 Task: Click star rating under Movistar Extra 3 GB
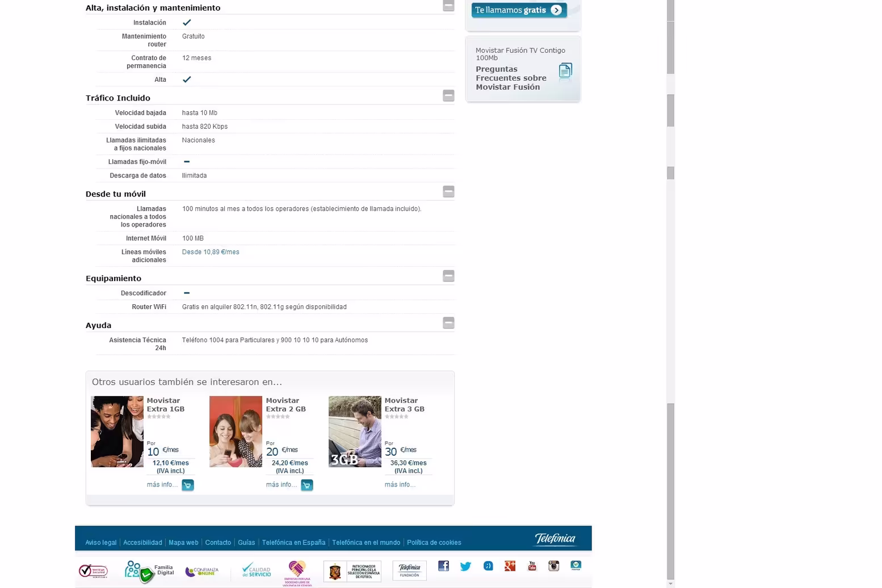397,417
